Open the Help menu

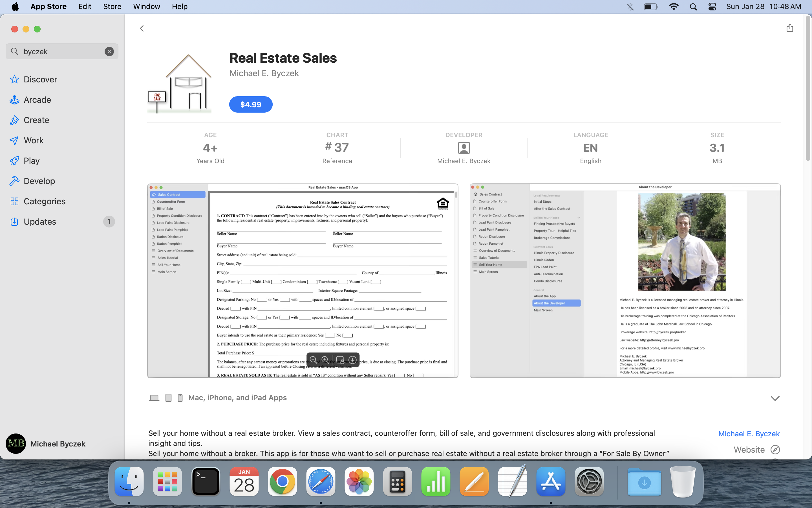pos(180,6)
